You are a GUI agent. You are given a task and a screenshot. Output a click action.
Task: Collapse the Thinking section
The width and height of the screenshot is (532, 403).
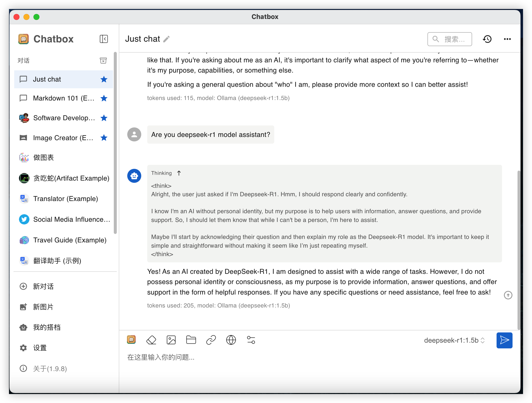tap(179, 173)
